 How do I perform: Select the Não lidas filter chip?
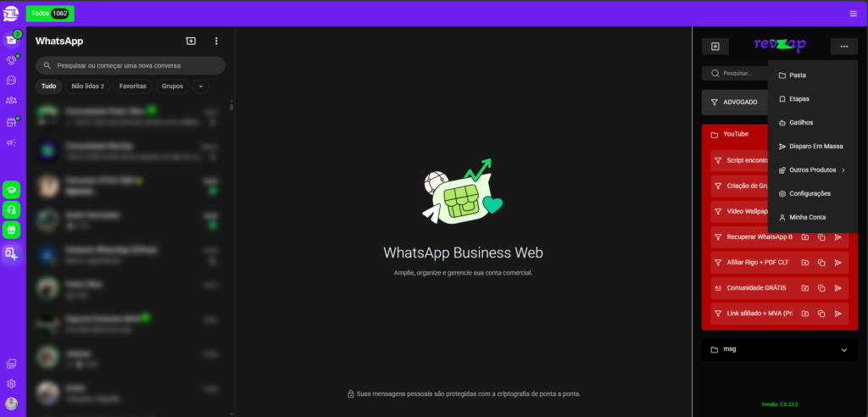pos(87,86)
